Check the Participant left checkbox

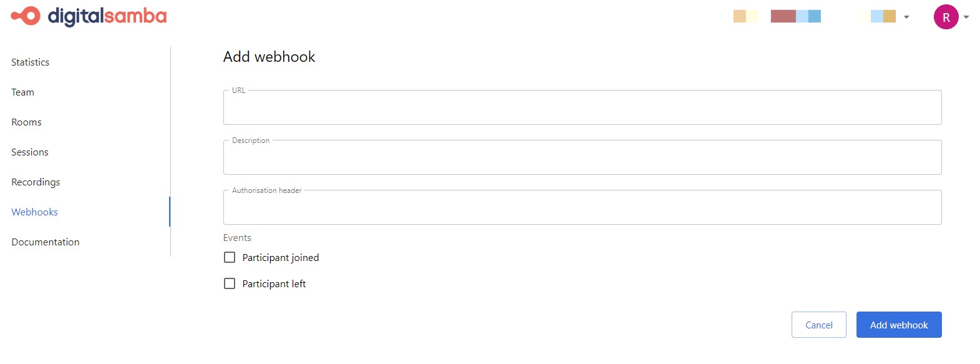[x=229, y=283]
